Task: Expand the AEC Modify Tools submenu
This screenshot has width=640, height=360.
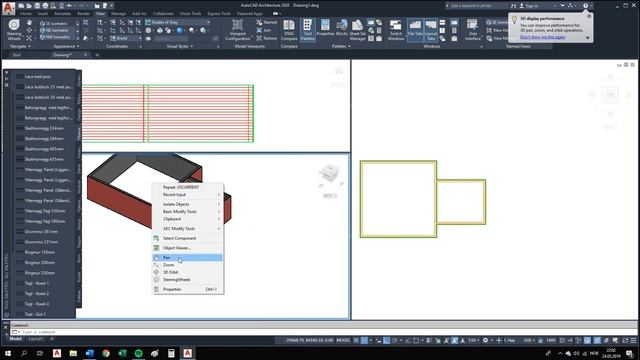Action: [188, 229]
